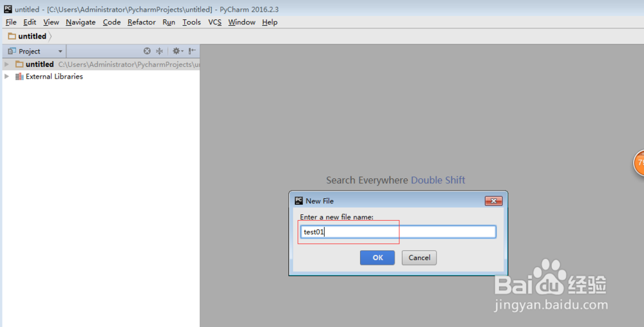Screen dimensions: 644x327
Task: Open the Refactor menu
Action: click(141, 22)
